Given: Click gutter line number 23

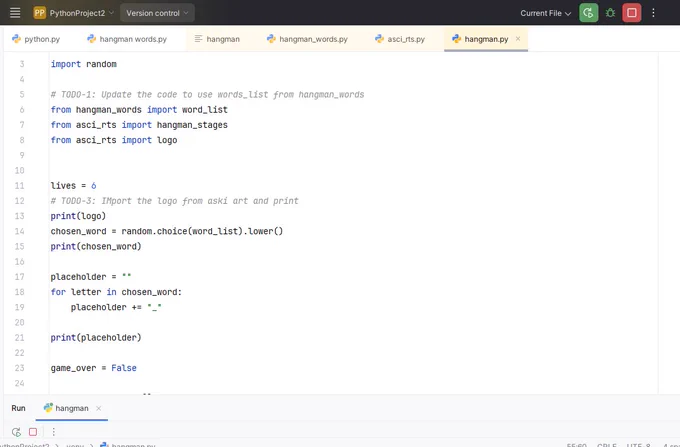Looking at the screenshot, I should [x=20, y=368].
